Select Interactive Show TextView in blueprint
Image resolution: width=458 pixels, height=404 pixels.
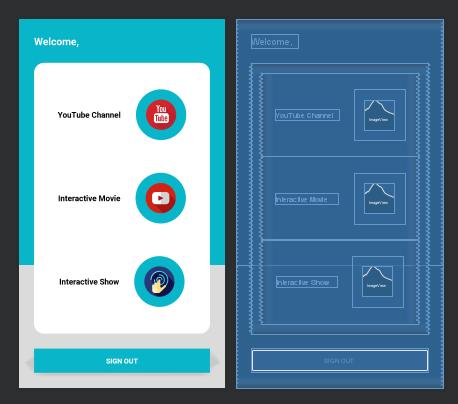(307, 282)
